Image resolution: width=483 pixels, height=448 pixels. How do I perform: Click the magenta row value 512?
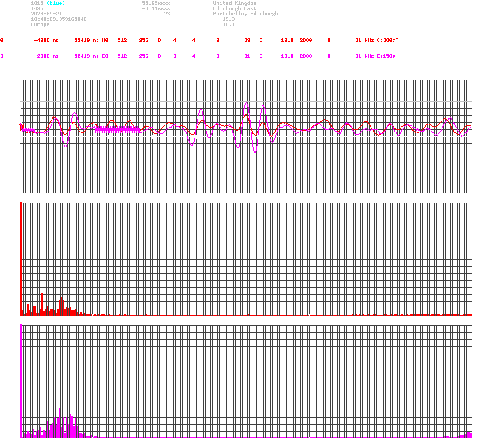pos(122,56)
